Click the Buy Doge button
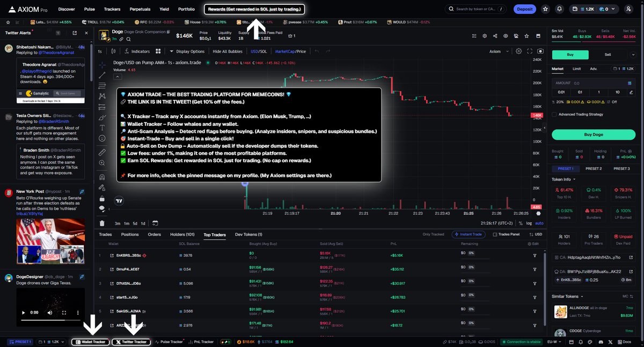The image size is (644, 347). [x=594, y=134]
